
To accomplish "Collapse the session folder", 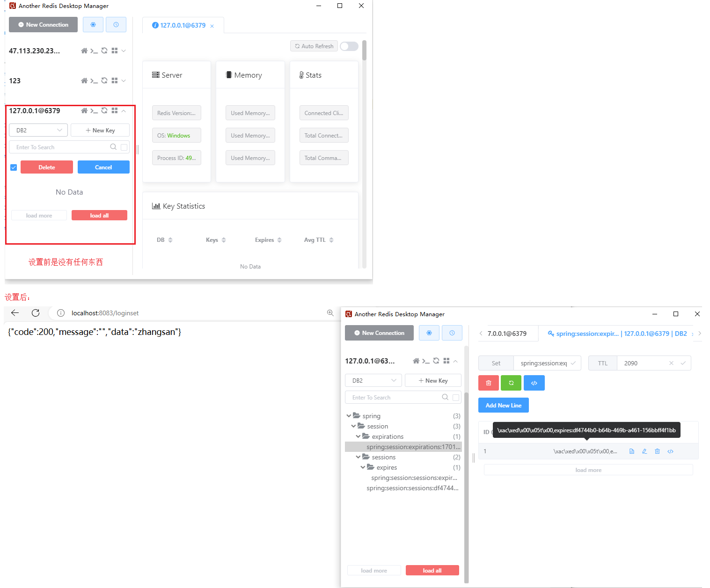I will [353, 426].
